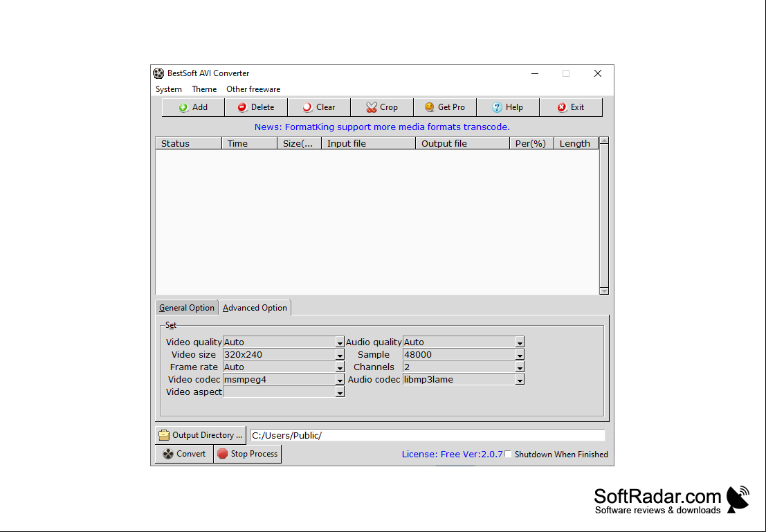Click the Time column header
This screenshot has width=766, height=532.
249,143
